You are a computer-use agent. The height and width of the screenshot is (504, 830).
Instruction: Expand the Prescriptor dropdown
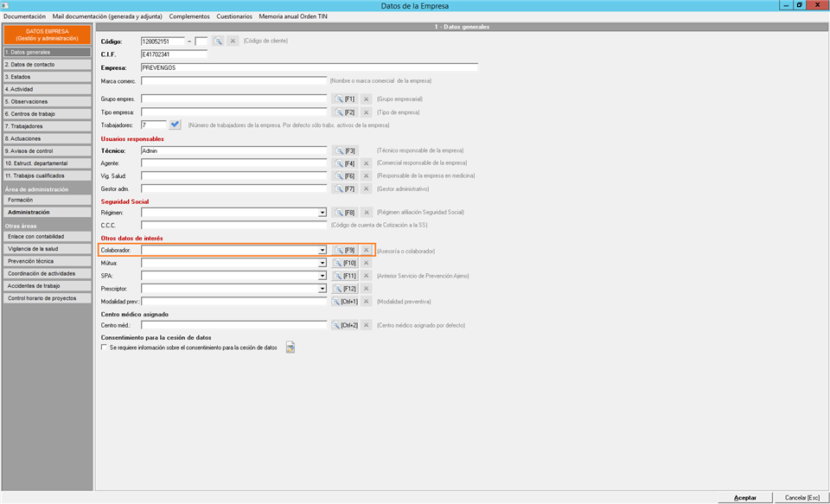pyautogui.click(x=322, y=289)
